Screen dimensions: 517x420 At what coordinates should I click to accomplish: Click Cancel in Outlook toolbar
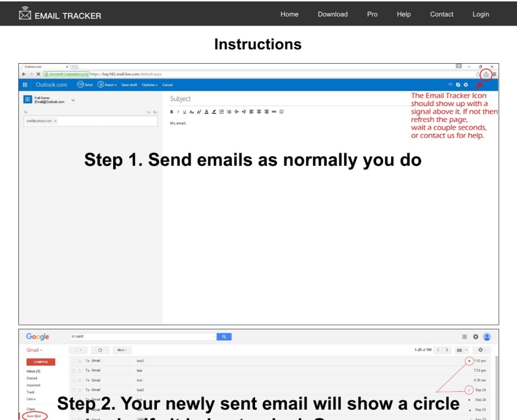(168, 85)
